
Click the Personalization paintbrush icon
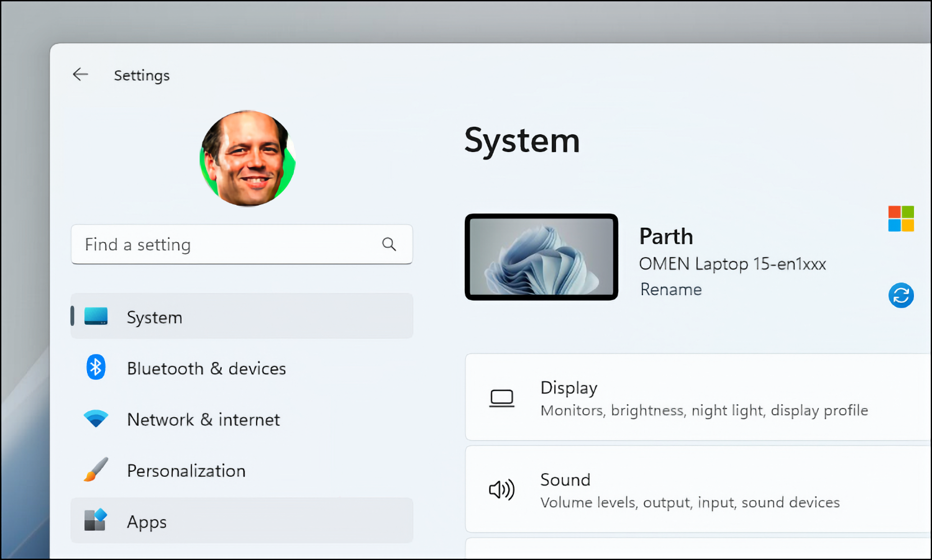pos(96,470)
